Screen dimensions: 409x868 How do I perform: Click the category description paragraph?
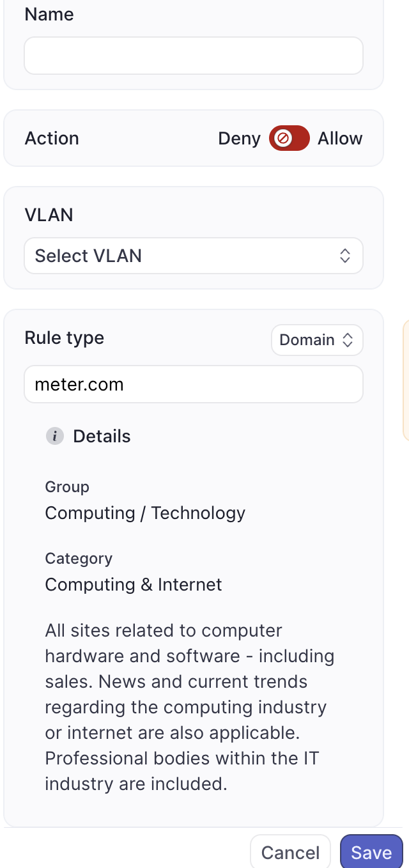[189, 707]
